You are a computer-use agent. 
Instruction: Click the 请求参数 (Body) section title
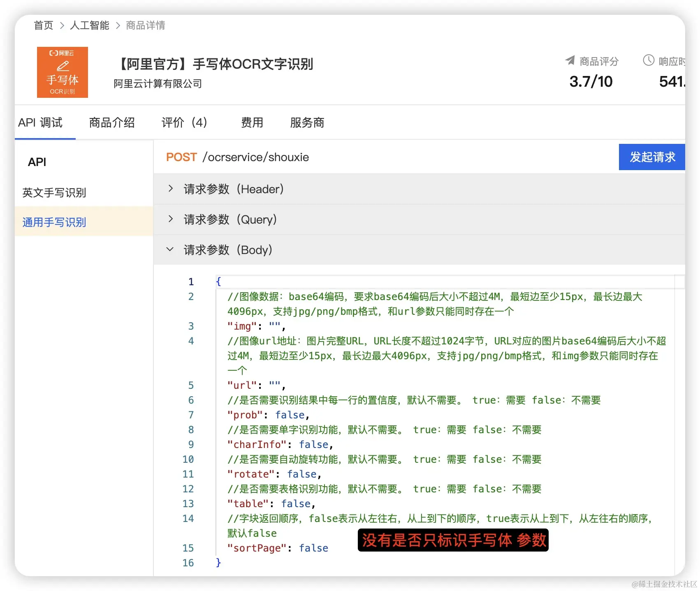[x=228, y=250]
